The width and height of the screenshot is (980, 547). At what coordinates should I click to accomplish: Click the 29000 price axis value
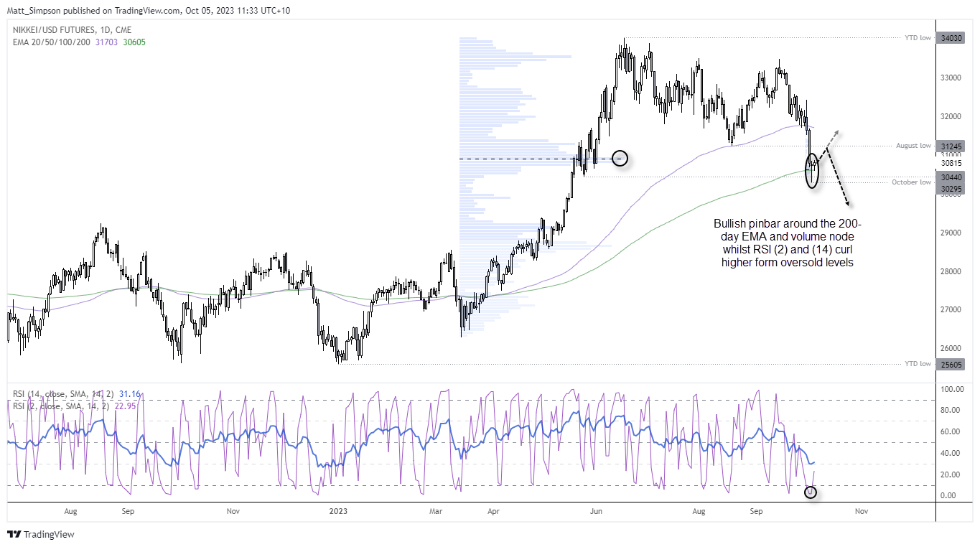[x=951, y=233]
